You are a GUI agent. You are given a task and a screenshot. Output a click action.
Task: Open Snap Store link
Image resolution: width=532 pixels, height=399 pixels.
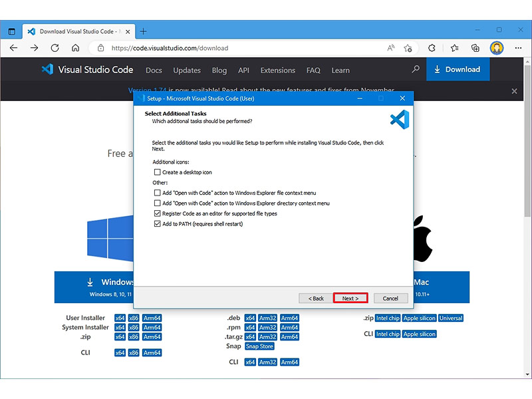(x=259, y=346)
